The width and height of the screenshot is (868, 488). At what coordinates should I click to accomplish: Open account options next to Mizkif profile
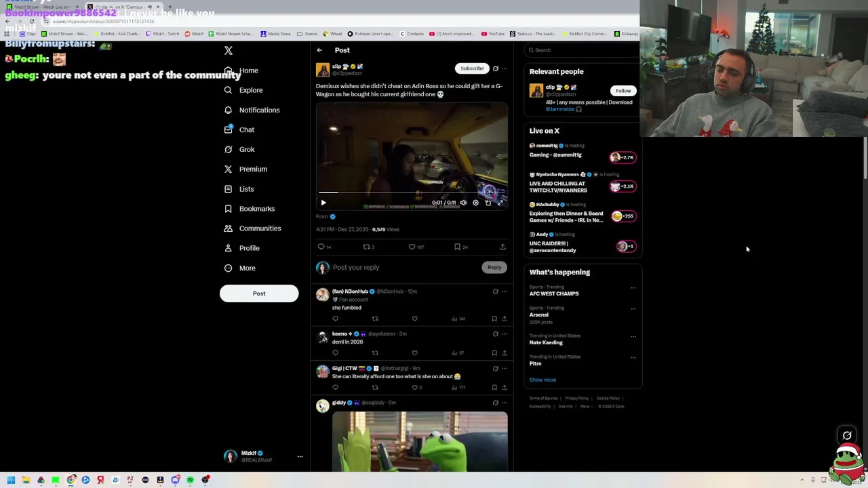[300, 457]
